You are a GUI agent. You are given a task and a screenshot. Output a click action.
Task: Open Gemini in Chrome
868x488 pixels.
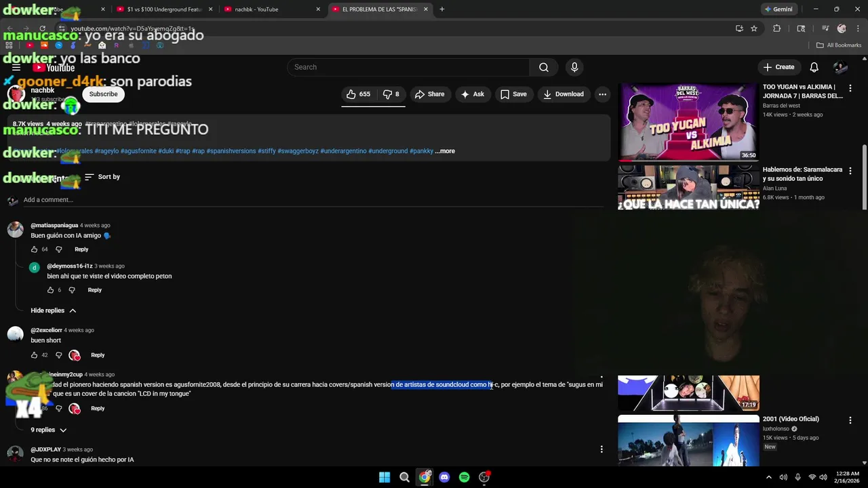[778, 9]
